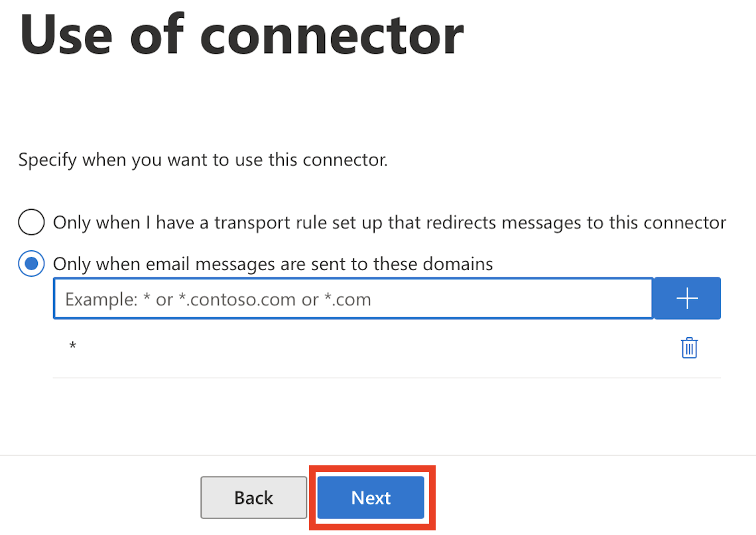Image resolution: width=756 pixels, height=535 pixels.
Task: Click the 'Use of connector' heading
Action: click(x=241, y=35)
